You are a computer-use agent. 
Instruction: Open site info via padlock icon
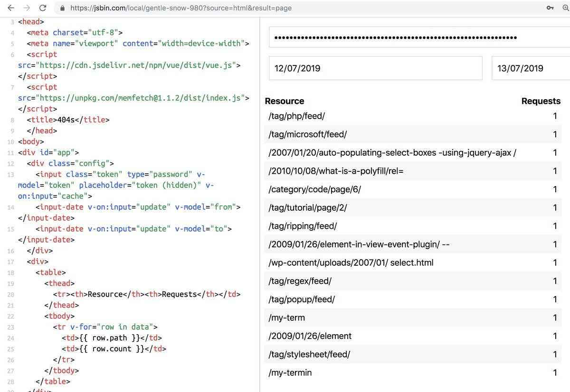pyautogui.click(x=62, y=8)
